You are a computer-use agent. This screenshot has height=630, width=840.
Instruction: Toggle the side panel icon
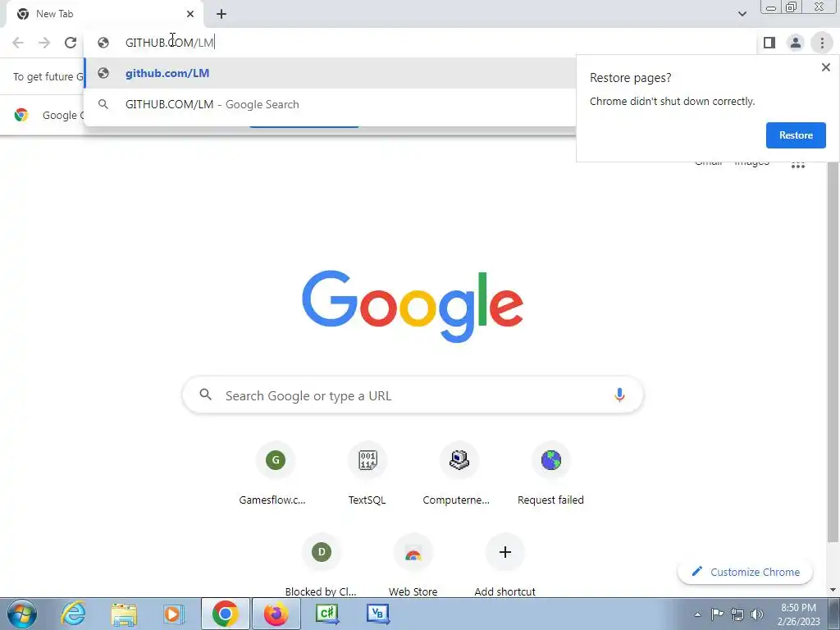click(x=769, y=43)
